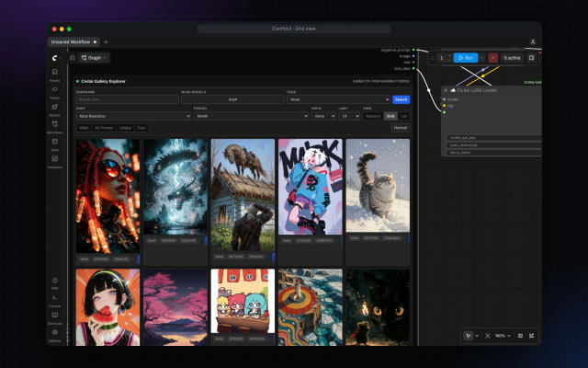This screenshot has width=588, height=368.
Task: Toggle the Unique filter chip
Action: point(125,128)
